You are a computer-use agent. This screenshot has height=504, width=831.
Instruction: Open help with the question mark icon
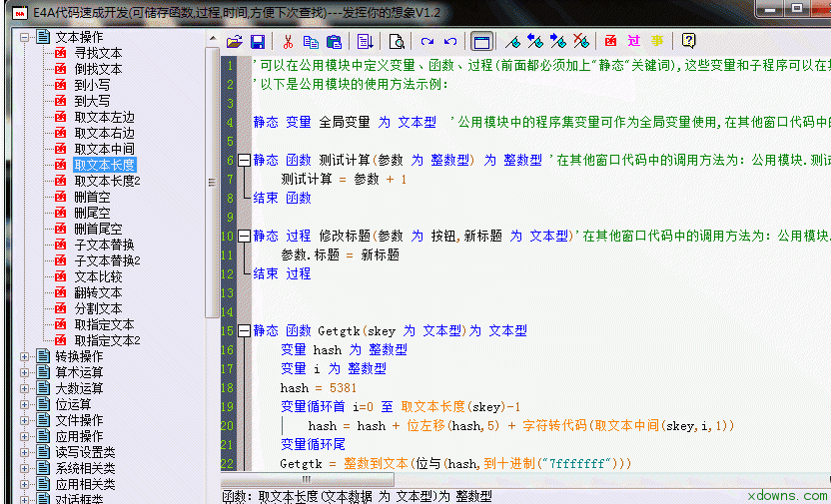click(x=688, y=41)
